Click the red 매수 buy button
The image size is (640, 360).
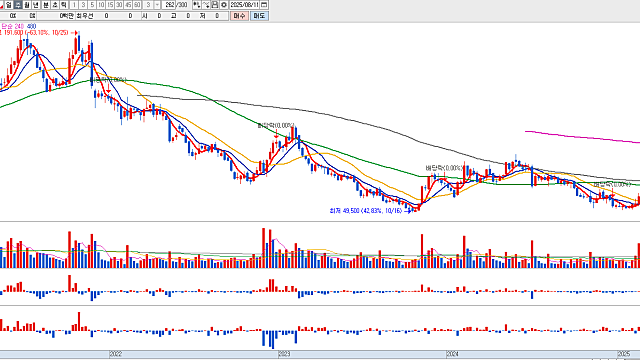coord(239,16)
